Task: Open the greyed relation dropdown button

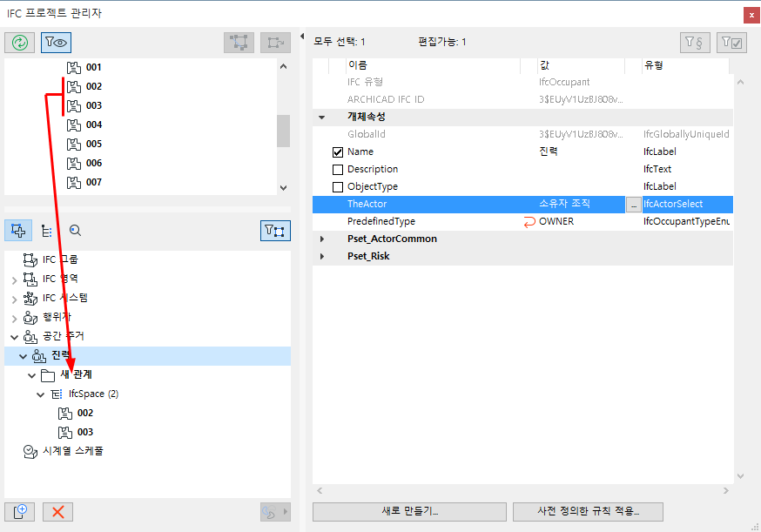Action: pos(275,512)
